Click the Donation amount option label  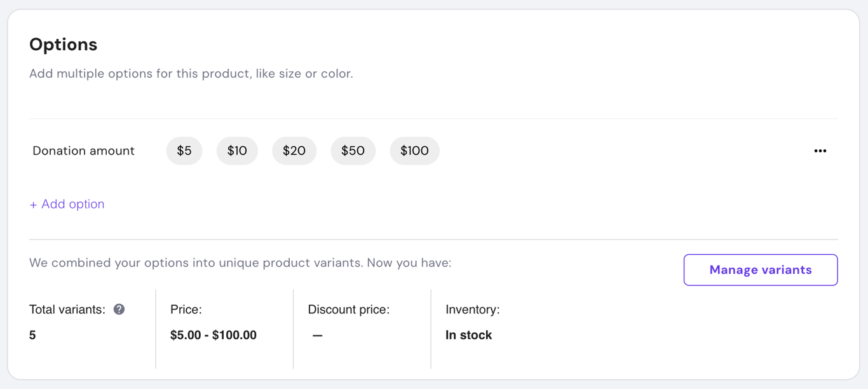pyautogui.click(x=83, y=151)
